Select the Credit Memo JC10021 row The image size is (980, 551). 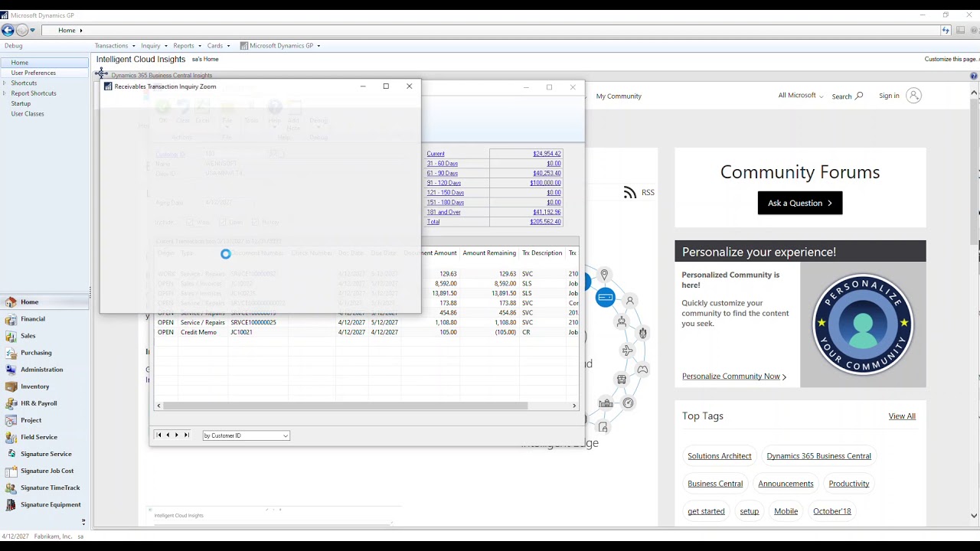pos(366,332)
